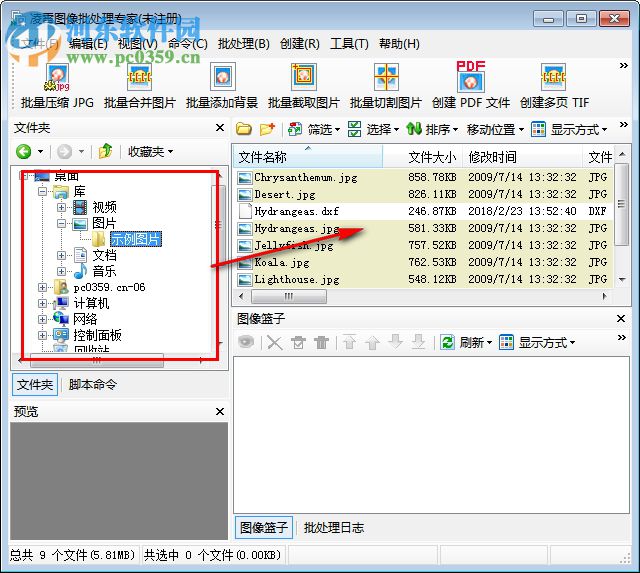Open the Batch Split Images tool (批量切割图片)
The height and width of the screenshot is (573, 640).
point(386,86)
